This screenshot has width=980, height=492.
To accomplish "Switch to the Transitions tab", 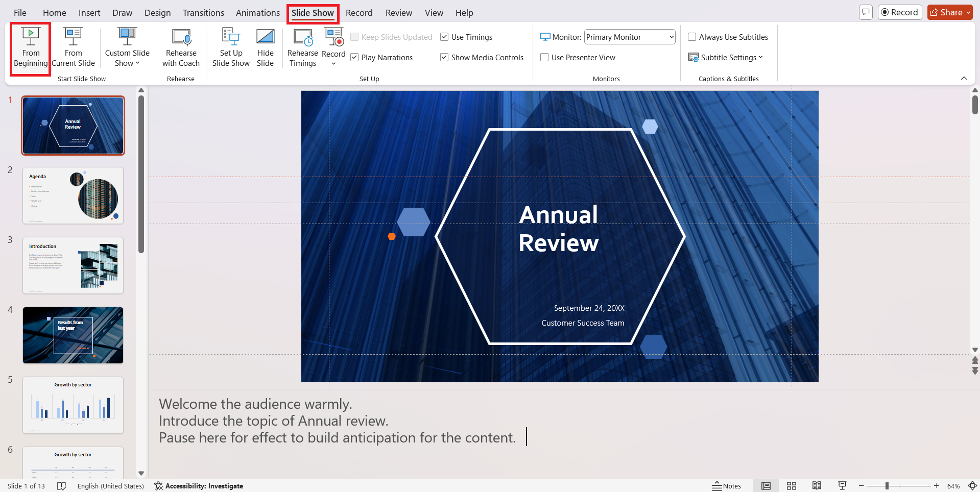I will pos(203,13).
